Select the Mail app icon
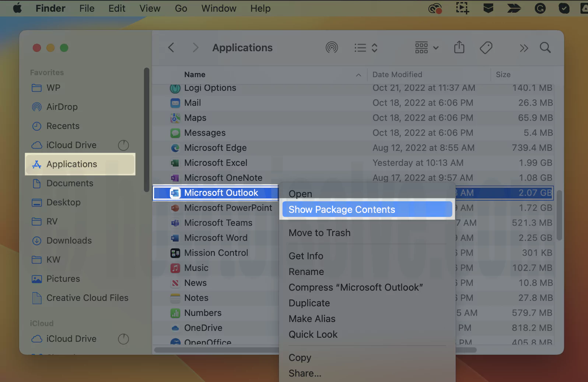The image size is (588, 382). click(x=175, y=103)
